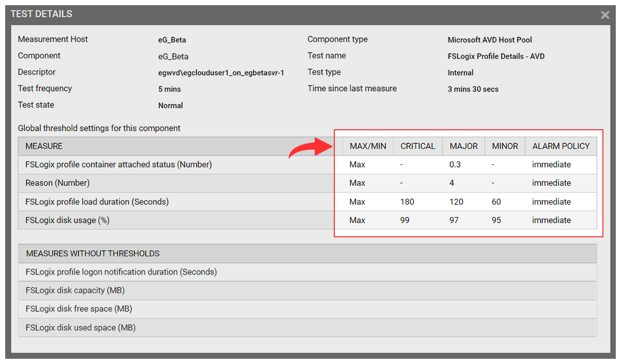
Task: Click the ALARM POLICY column header
Action: click(561, 146)
